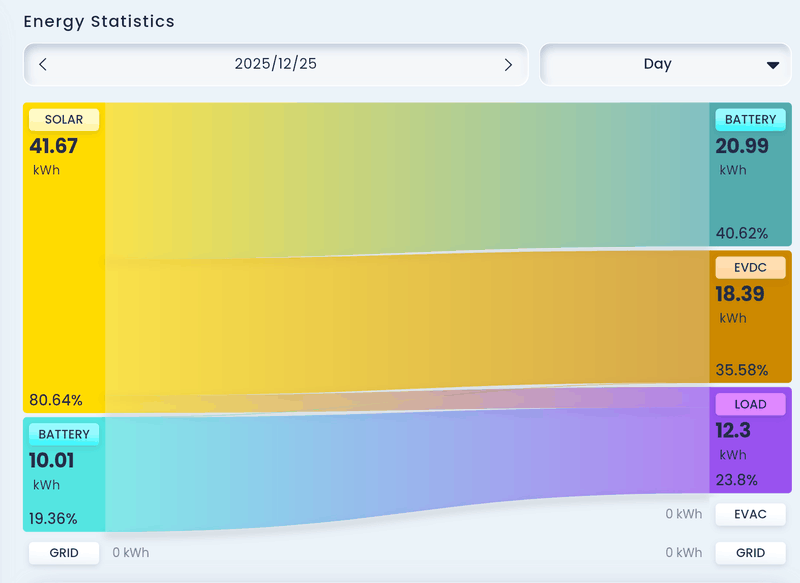Image resolution: width=800 pixels, height=583 pixels.
Task: Go to next day with right chevron
Action: click(508, 64)
